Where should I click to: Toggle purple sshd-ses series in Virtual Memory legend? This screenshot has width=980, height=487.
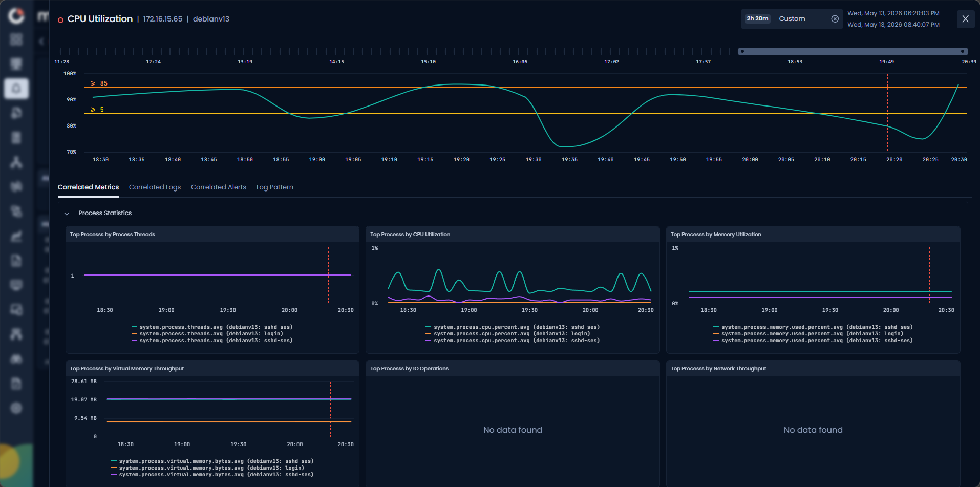212,475
